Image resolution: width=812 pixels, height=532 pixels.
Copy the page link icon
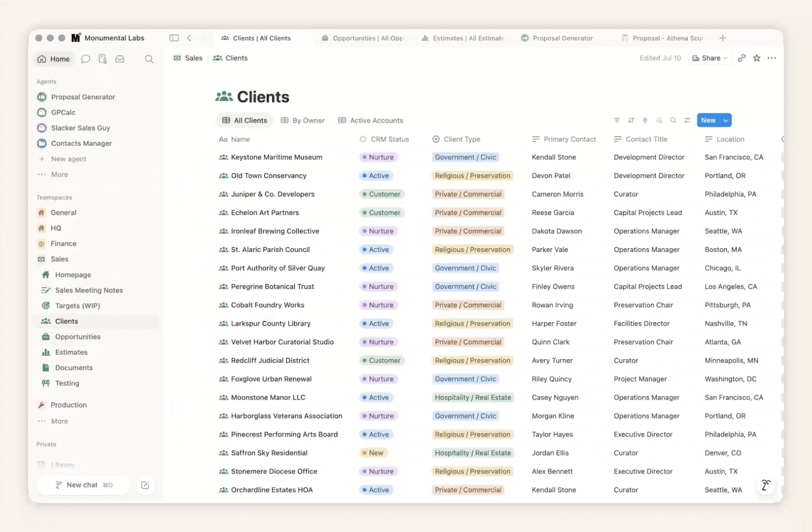[x=742, y=58]
